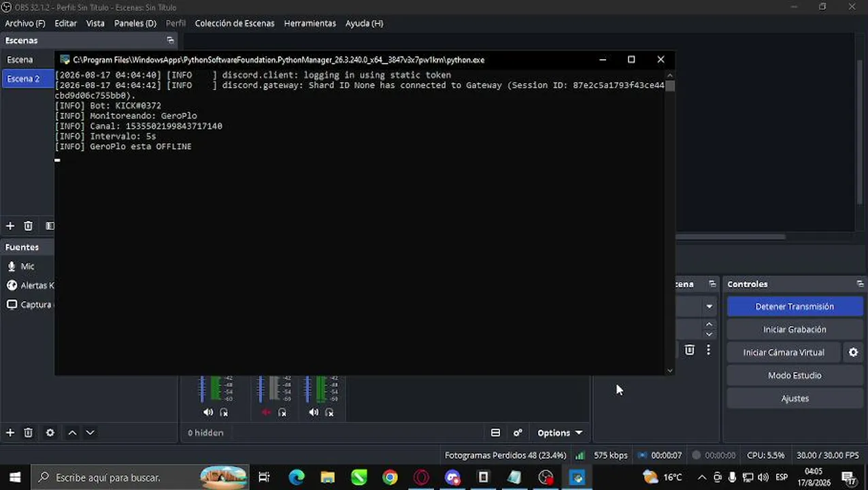Click the console window vertical scrollbar thumb

pyautogui.click(x=670, y=85)
